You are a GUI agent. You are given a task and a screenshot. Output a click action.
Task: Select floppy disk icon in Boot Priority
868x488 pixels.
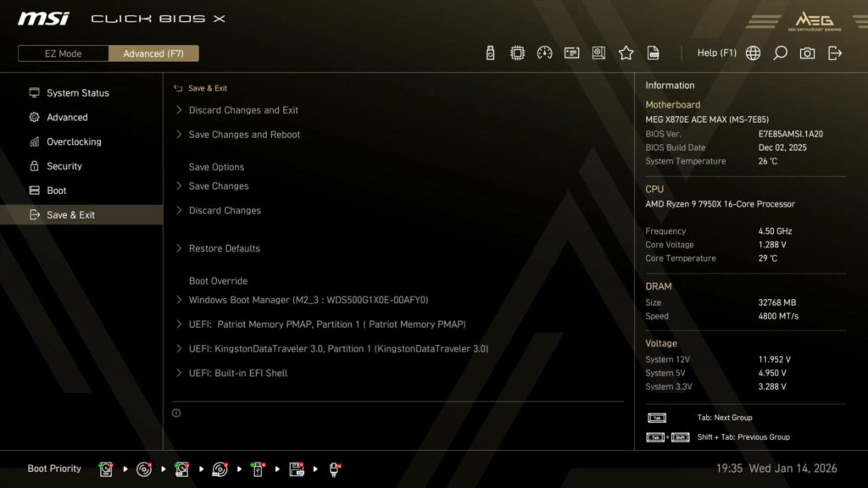tap(296, 469)
